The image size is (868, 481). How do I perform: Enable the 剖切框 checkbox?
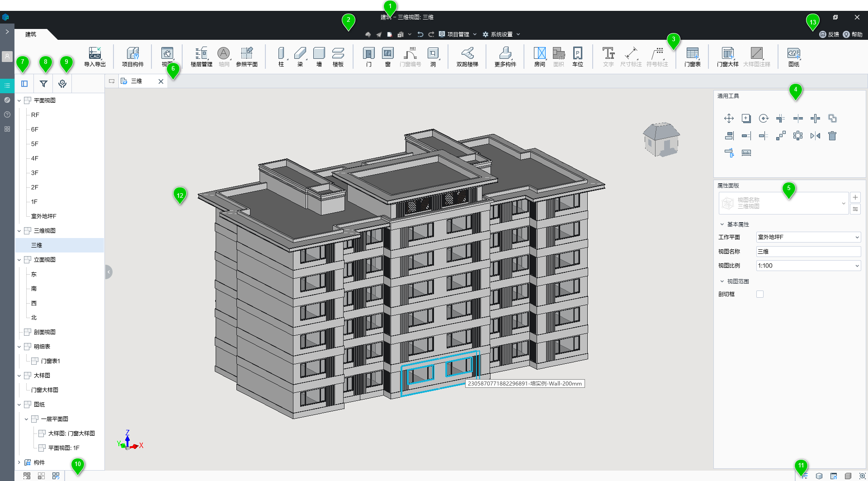click(x=760, y=294)
